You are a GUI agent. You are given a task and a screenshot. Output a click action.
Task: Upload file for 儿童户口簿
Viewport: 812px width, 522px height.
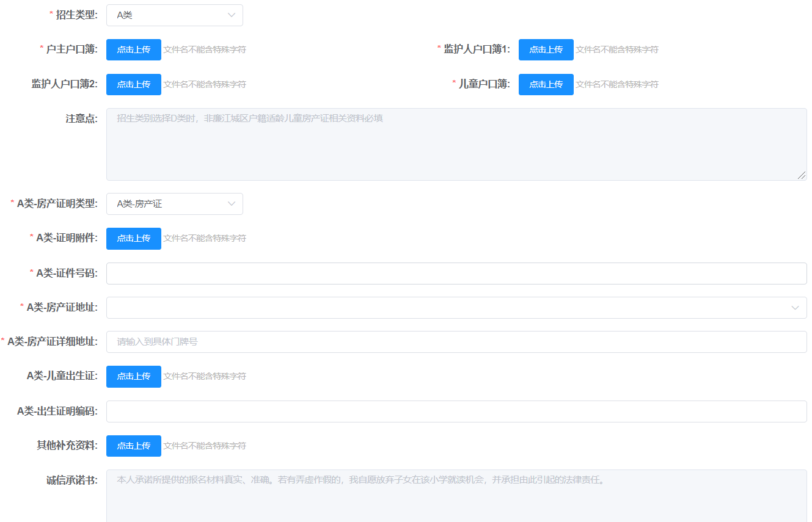coord(546,84)
